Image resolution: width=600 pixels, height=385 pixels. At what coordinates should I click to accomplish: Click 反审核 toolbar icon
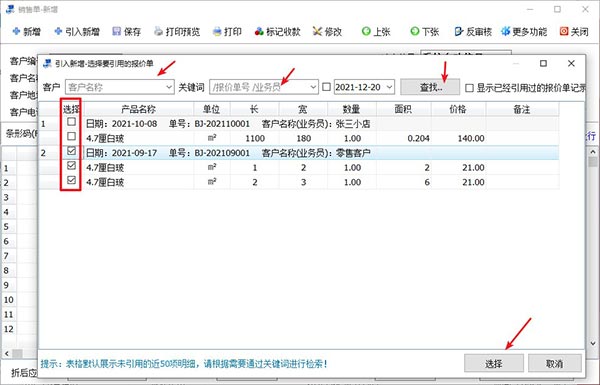[x=458, y=31]
